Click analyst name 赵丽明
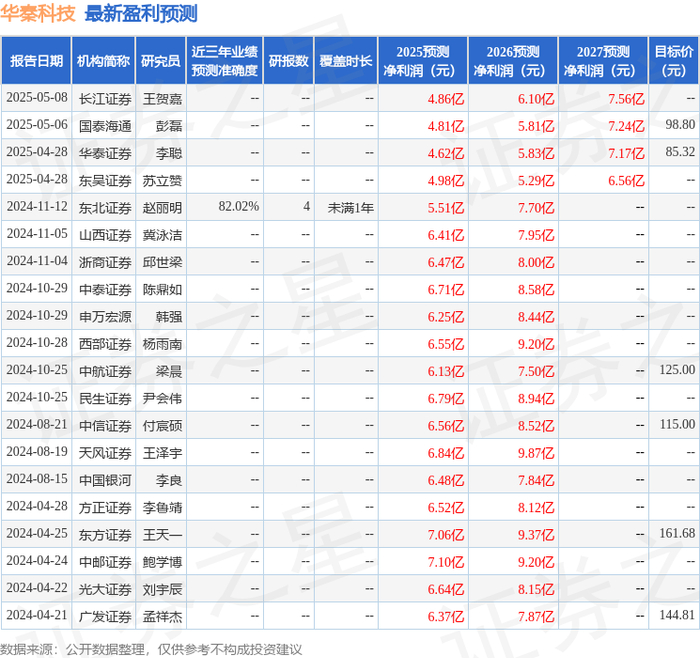Viewport: 700px width, 658px height. [162, 208]
